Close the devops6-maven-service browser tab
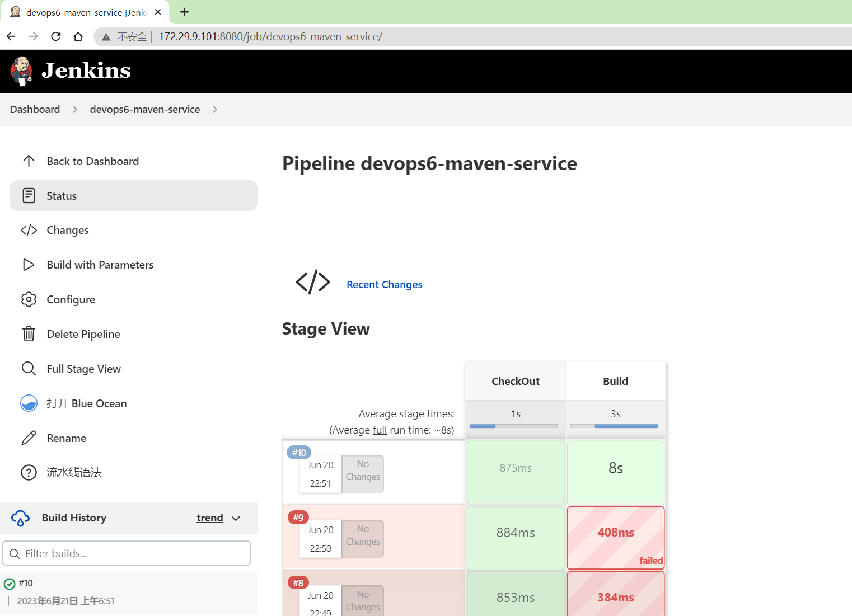 click(x=158, y=12)
